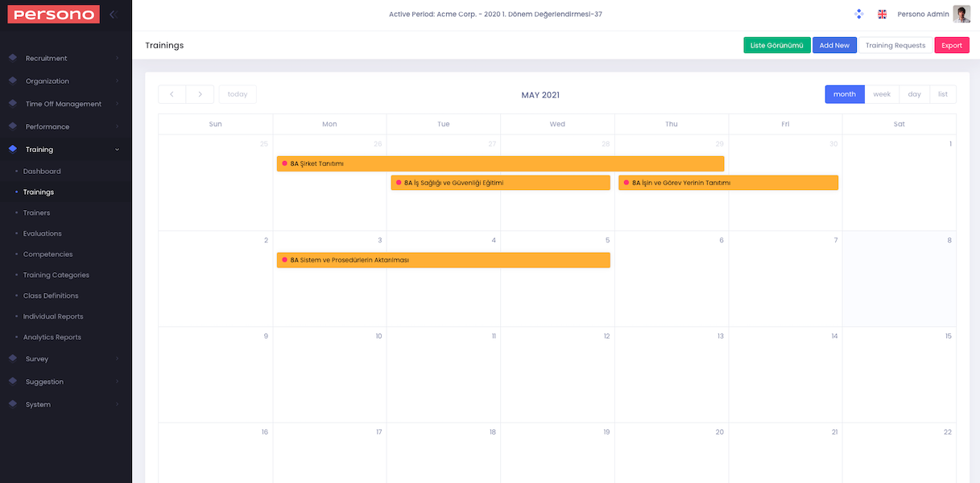Open the Trainings submenu item
The height and width of the screenshot is (483, 980).
39,192
